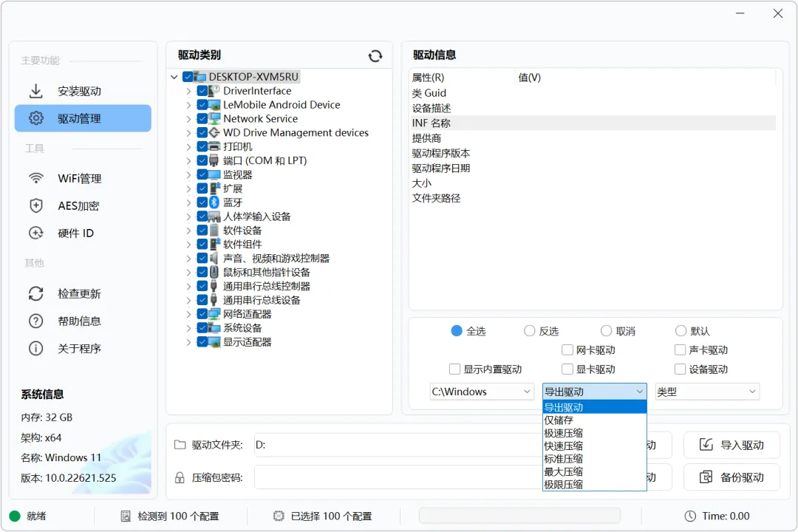Choose 极限压缩 from the dropdown list
This screenshot has height=532, width=798.
coord(594,485)
